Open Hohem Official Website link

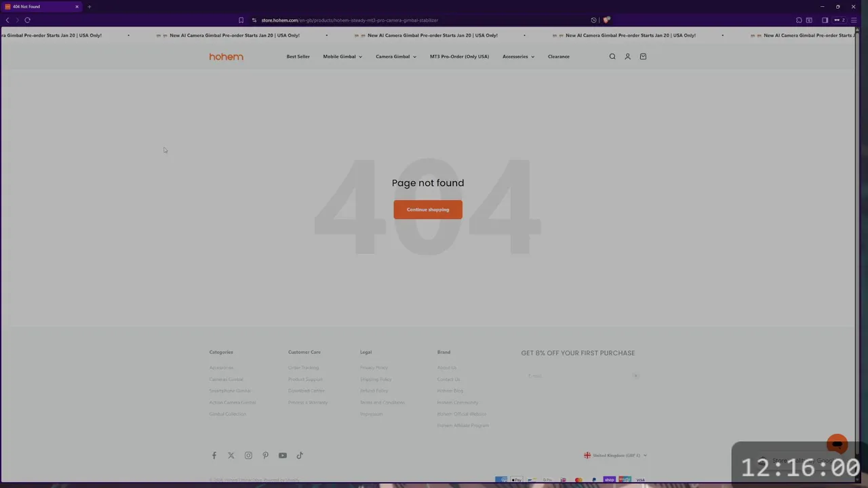coord(462,414)
